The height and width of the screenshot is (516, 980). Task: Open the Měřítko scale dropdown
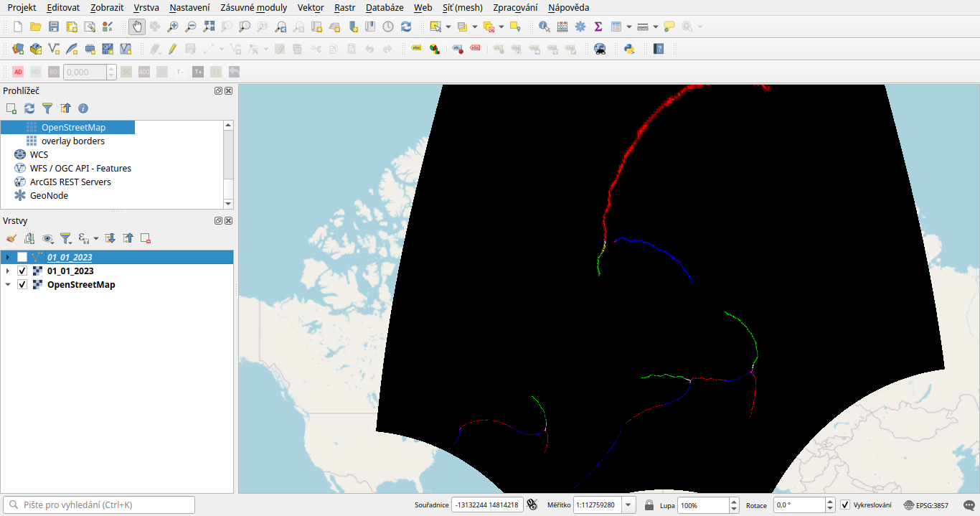629,505
